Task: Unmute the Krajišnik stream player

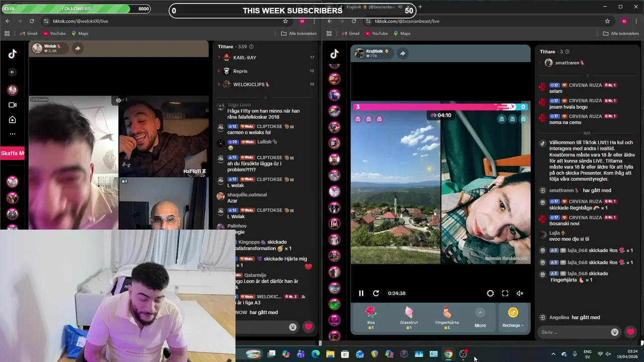Action: pyautogui.click(x=520, y=293)
